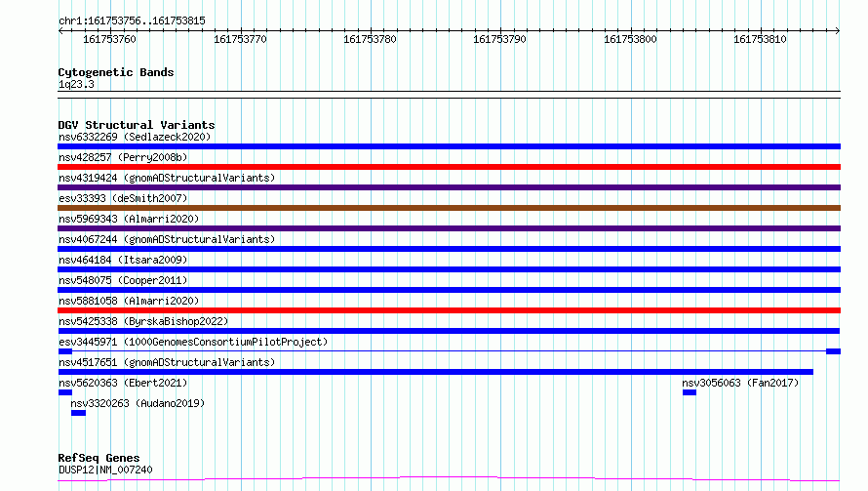Image resolution: width=868 pixels, height=491 pixels.
Task: Select the brown bar for esv33393
Action: pos(449,208)
